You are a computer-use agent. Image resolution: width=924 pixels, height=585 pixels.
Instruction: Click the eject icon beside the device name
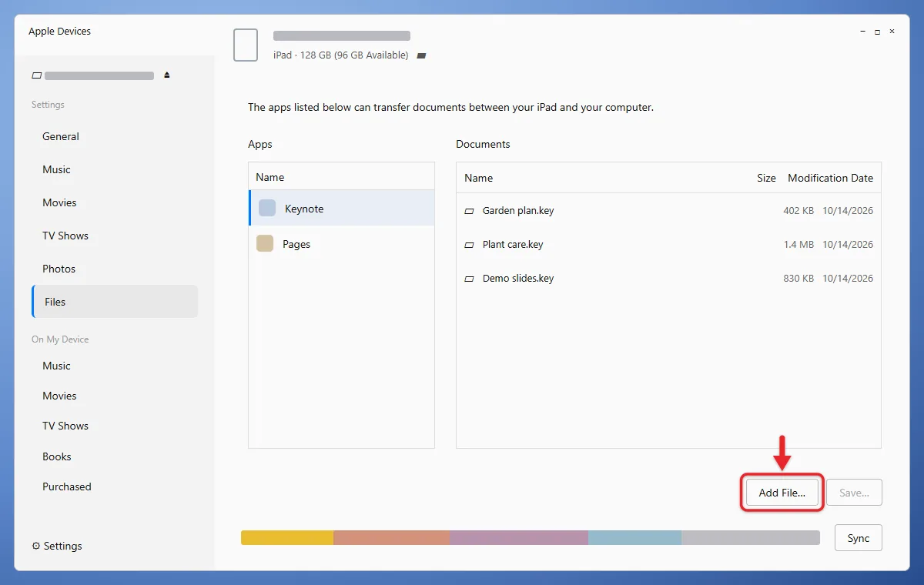point(167,75)
